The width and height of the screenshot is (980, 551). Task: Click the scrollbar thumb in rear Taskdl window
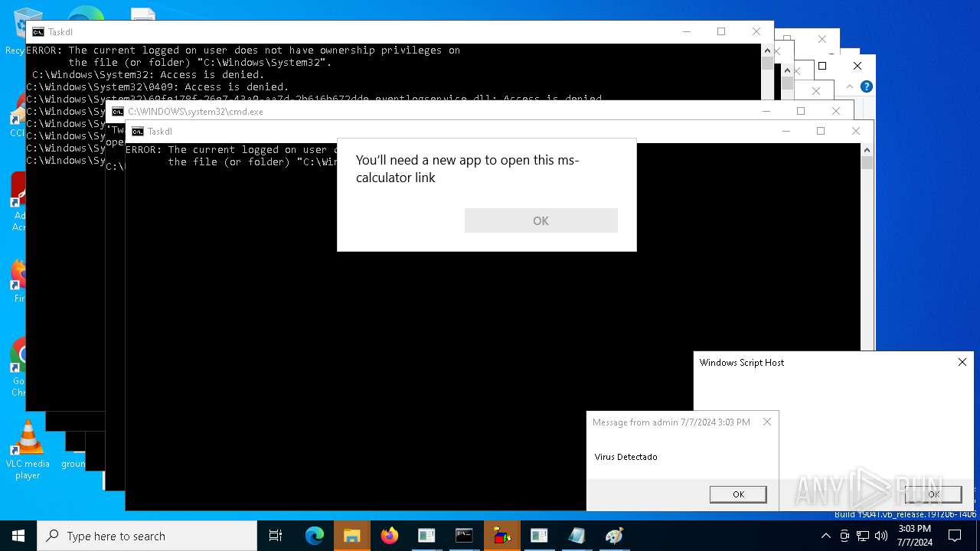coord(767,64)
